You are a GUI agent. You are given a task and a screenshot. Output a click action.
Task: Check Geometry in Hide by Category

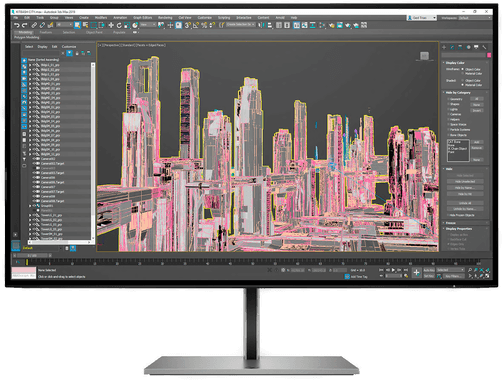tap(448, 99)
